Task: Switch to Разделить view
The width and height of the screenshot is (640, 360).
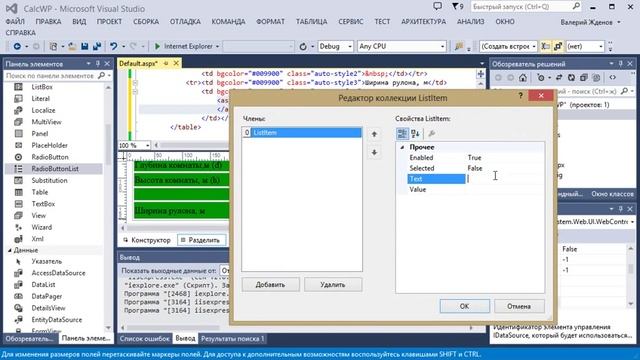Action: tap(200, 240)
